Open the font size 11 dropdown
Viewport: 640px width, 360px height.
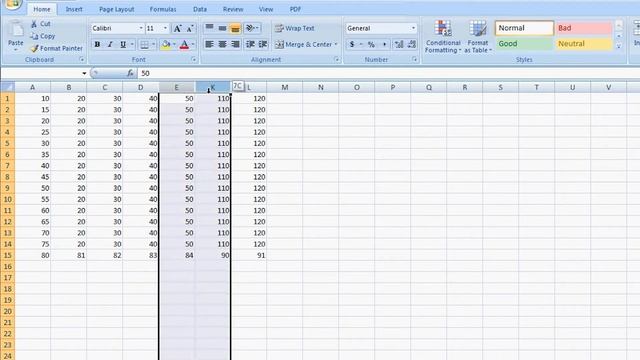coord(165,28)
